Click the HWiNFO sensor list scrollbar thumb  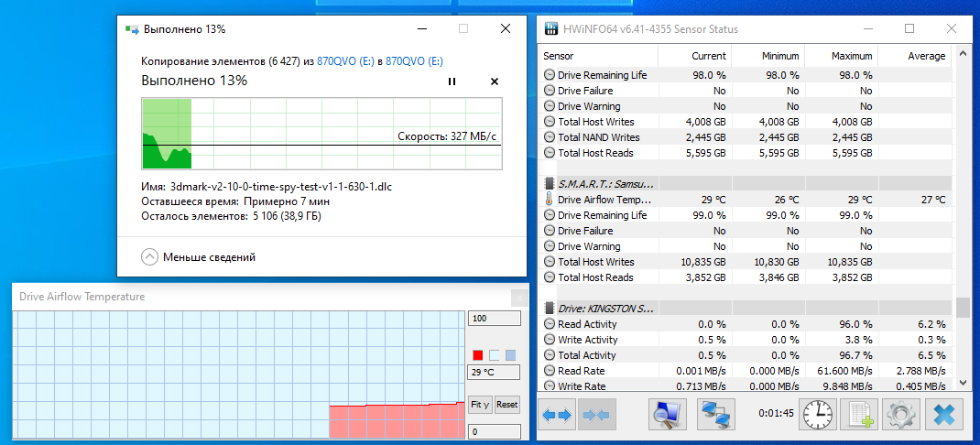(962, 308)
